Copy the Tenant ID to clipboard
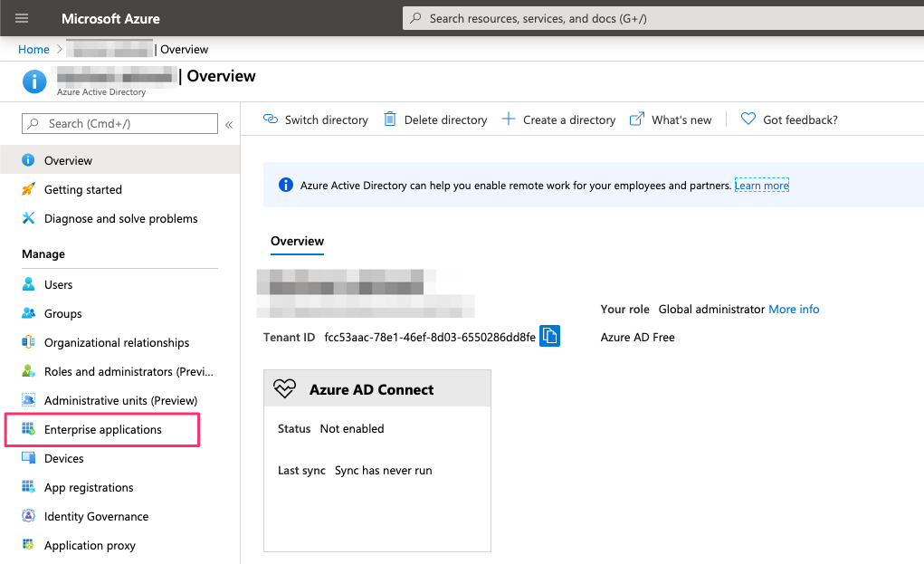The image size is (924, 564). 549,337
